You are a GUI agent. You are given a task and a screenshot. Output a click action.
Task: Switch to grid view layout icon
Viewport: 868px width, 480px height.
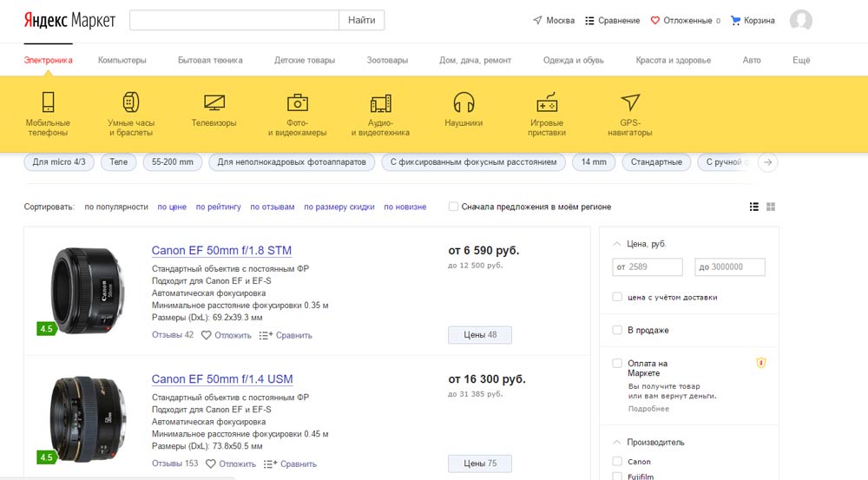771,207
